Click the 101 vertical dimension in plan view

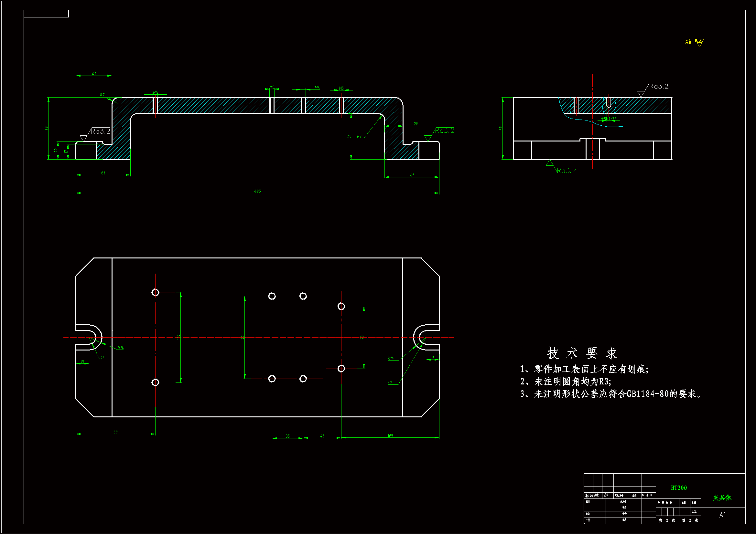click(179, 337)
